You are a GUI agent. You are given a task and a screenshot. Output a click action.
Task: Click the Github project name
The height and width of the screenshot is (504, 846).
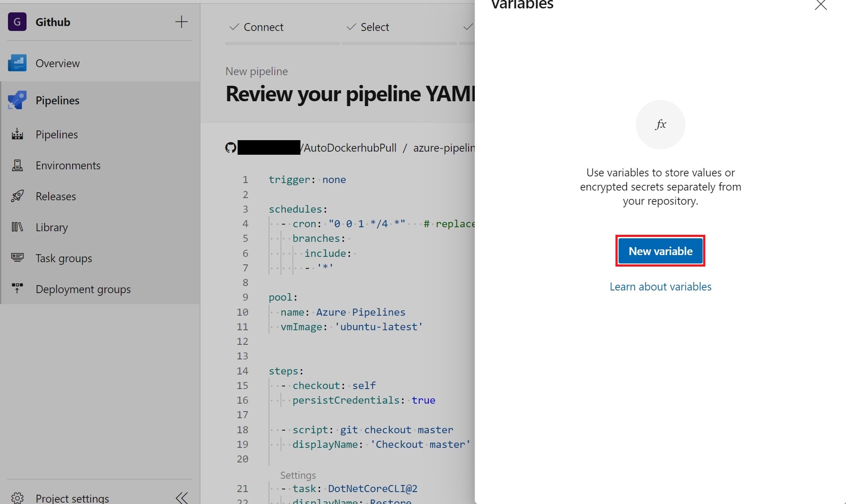point(53,22)
